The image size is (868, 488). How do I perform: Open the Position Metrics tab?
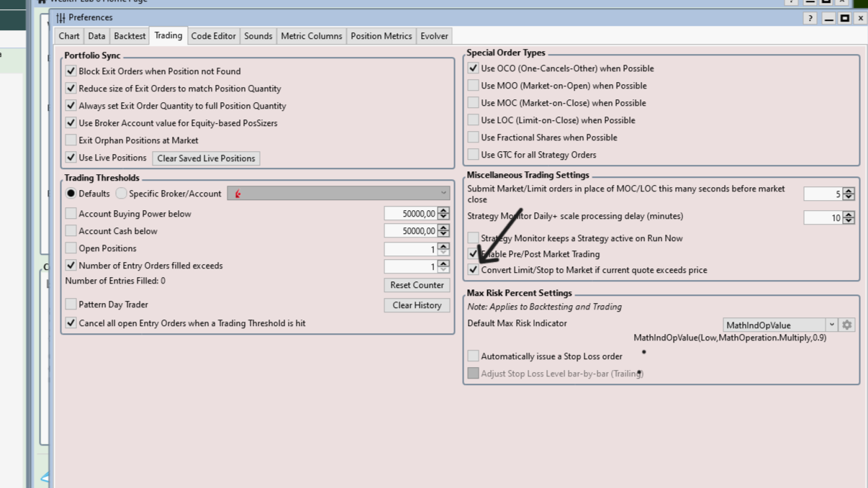coord(381,36)
